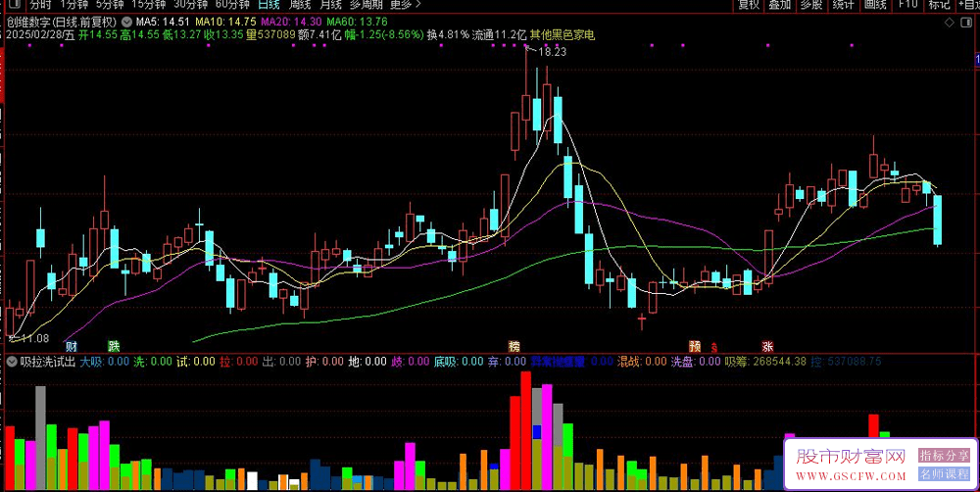Select the 30分钟 period
The image size is (980, 492).
[190, 4]
